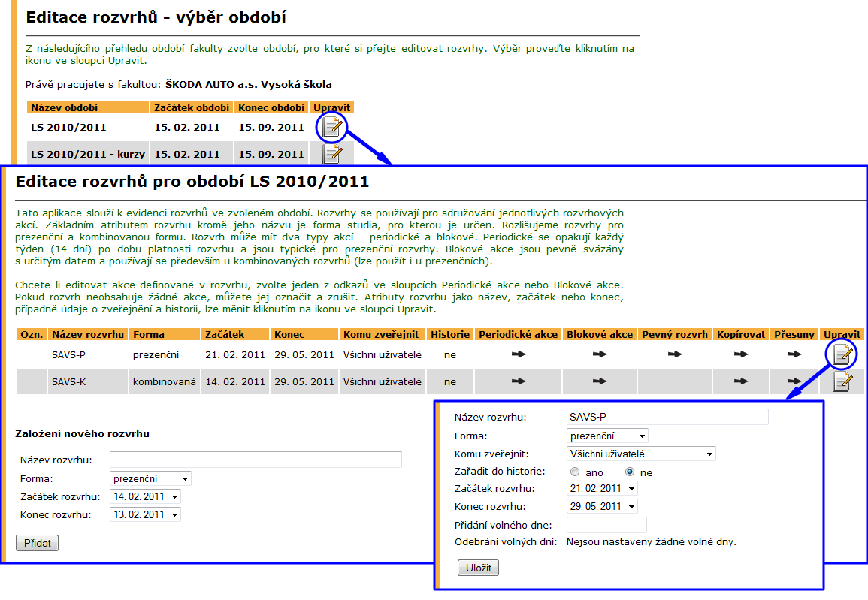Click the Kopírovat column header
Image resolution: width=868 pixels, height=600 pixels.
point(741,335)
